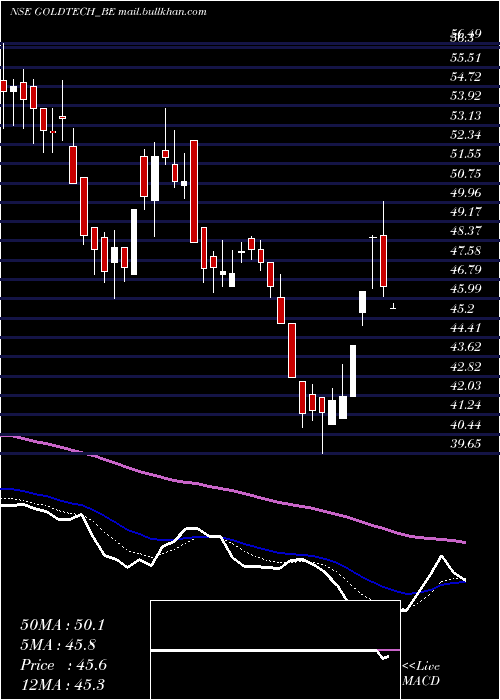
Task: Click the NSE GOLDTECH_BE chart title
Action: (x=108, y=12)
